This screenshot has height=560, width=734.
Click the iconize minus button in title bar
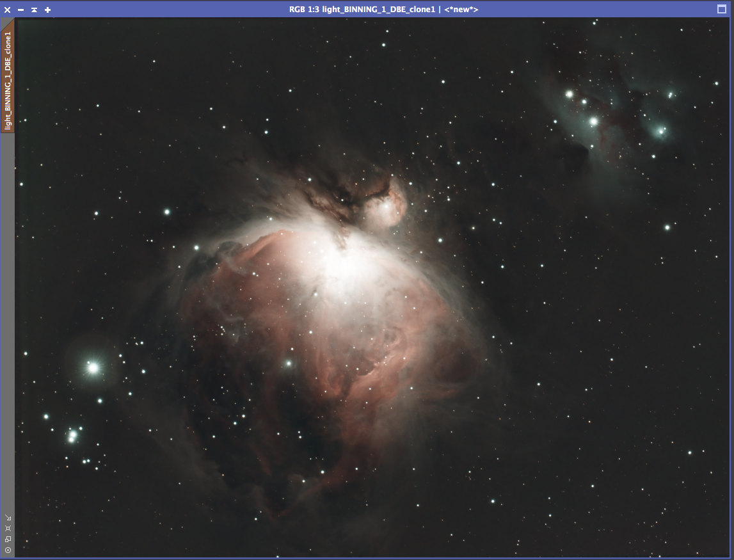(x=20, y=10)
